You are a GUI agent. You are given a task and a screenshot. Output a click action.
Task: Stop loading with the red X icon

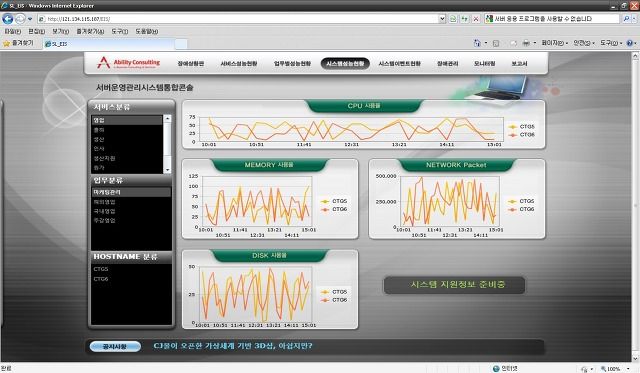pyautogui.click(x=476, y=18)
